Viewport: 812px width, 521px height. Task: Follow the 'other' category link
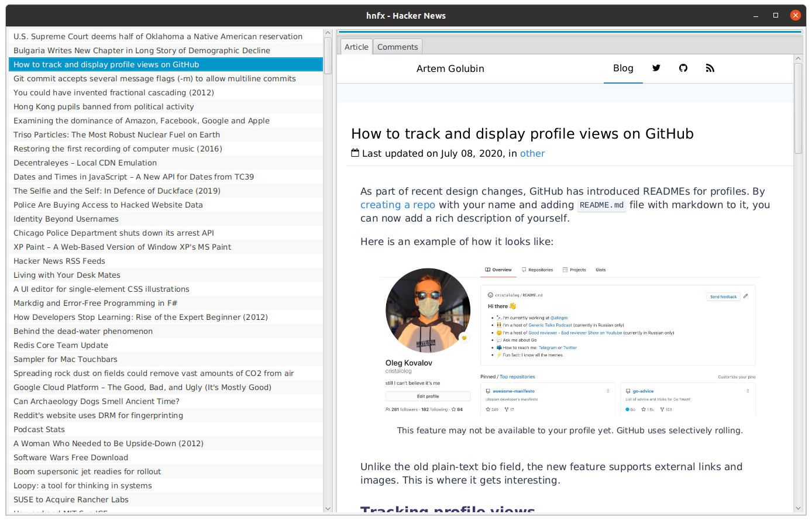pyautogui.click(x=532, y=153)
